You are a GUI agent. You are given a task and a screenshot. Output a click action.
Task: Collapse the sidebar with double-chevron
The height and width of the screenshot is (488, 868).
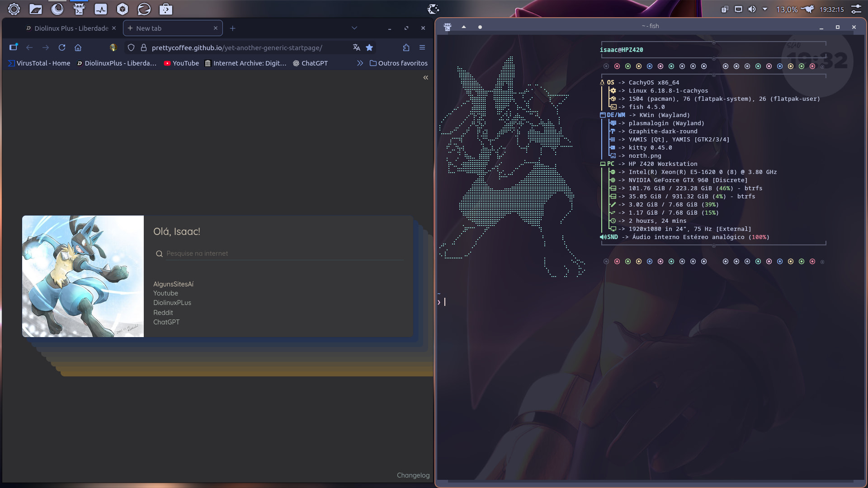tap(425, 78)
